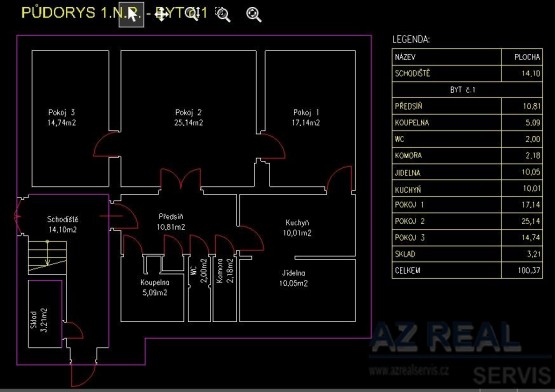
Task: Open the www.azrealservis.cz link
Action: pyautogui.click(x=409, y=370)
